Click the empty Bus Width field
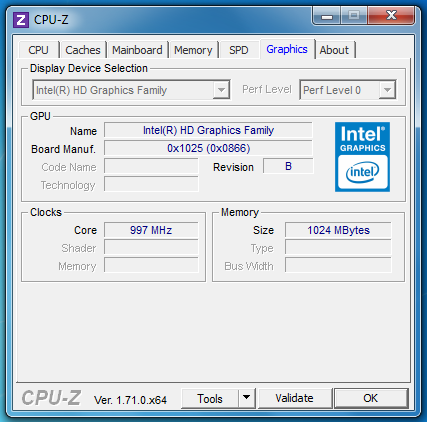The image size is (427, 422). point(338,265)
